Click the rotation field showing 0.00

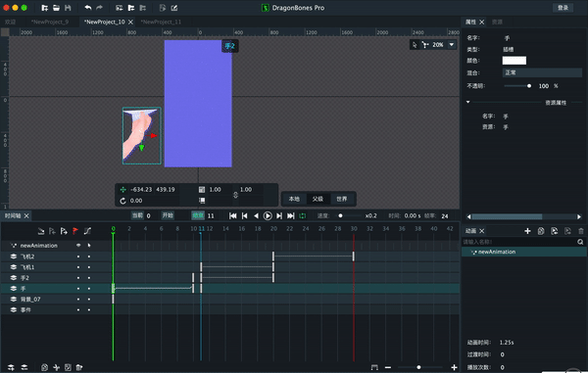(x=136, y=201)
